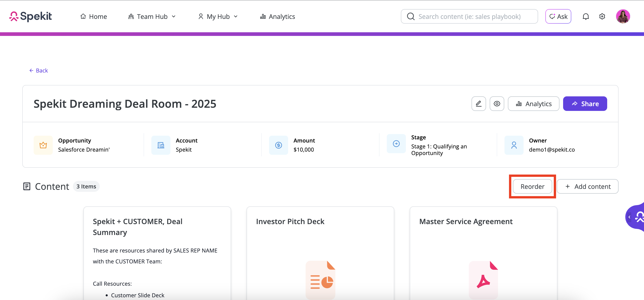The image size is (644, 300).
Task: Go to Home
Action: point(94,17)
